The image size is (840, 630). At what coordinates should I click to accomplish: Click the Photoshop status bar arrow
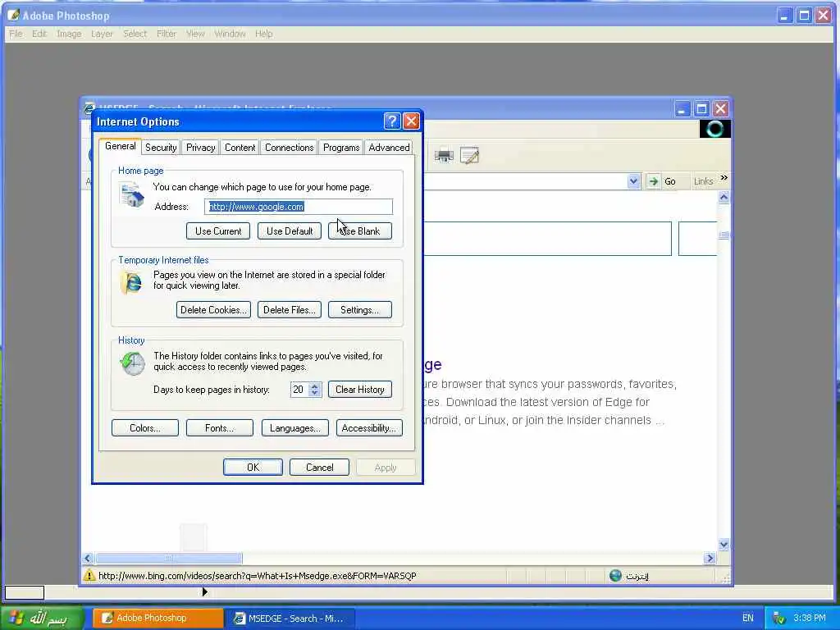[x=204, y=592]
